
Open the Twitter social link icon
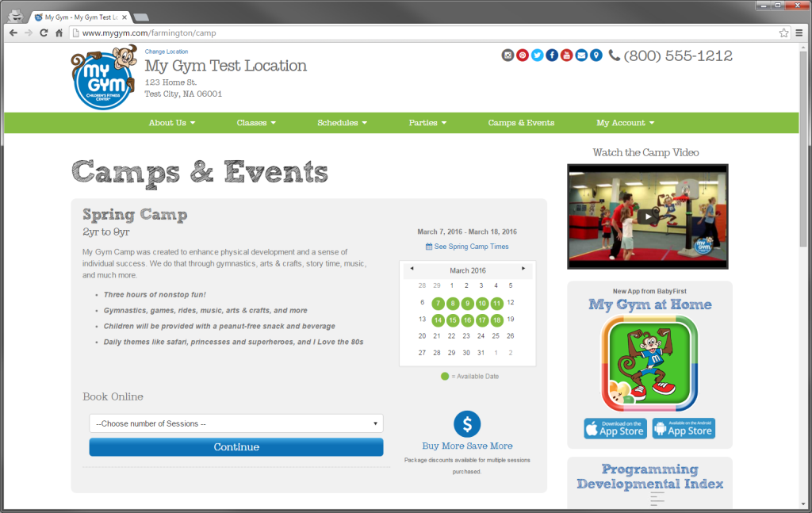(538, 56)
